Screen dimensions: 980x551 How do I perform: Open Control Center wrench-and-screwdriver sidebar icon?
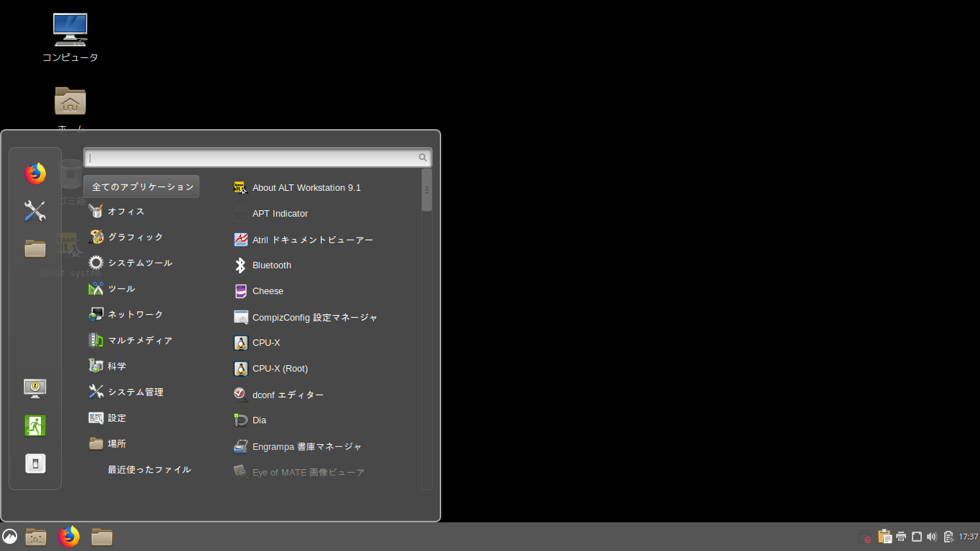(35, 211)
